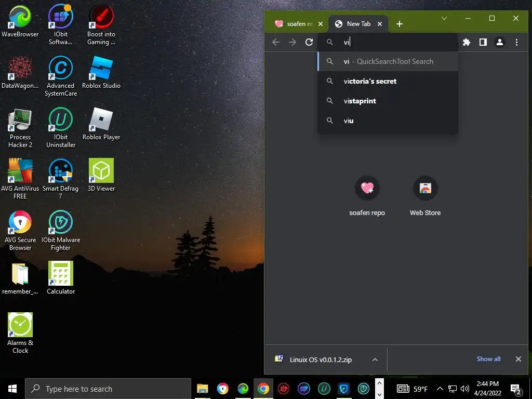
Task: Launch AVG Secure Browser from the desktop
Action: click(x=20, y=230)
